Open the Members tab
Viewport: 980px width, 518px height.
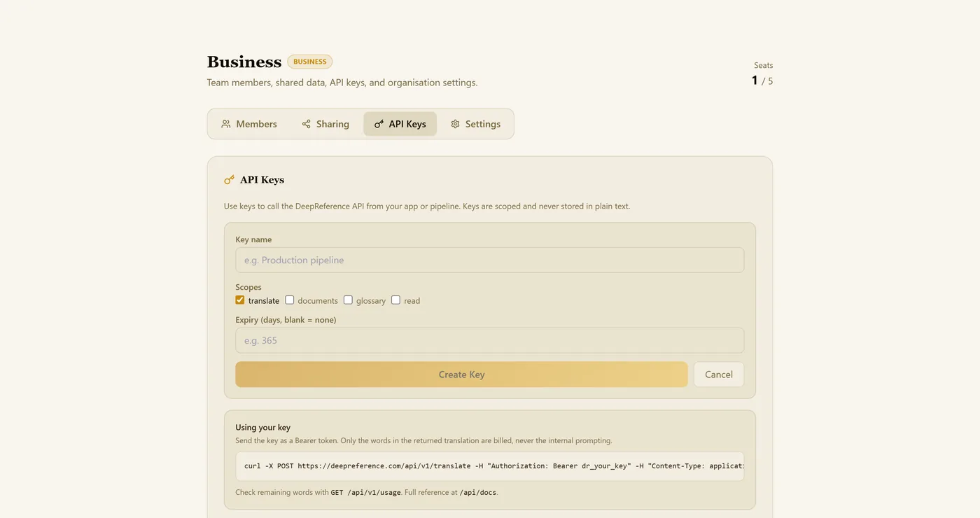(x=249, y=124)
